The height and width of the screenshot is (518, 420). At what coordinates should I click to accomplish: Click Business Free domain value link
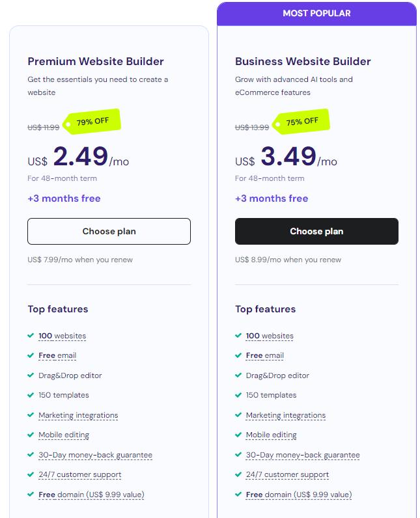click(x=299, y=495)
